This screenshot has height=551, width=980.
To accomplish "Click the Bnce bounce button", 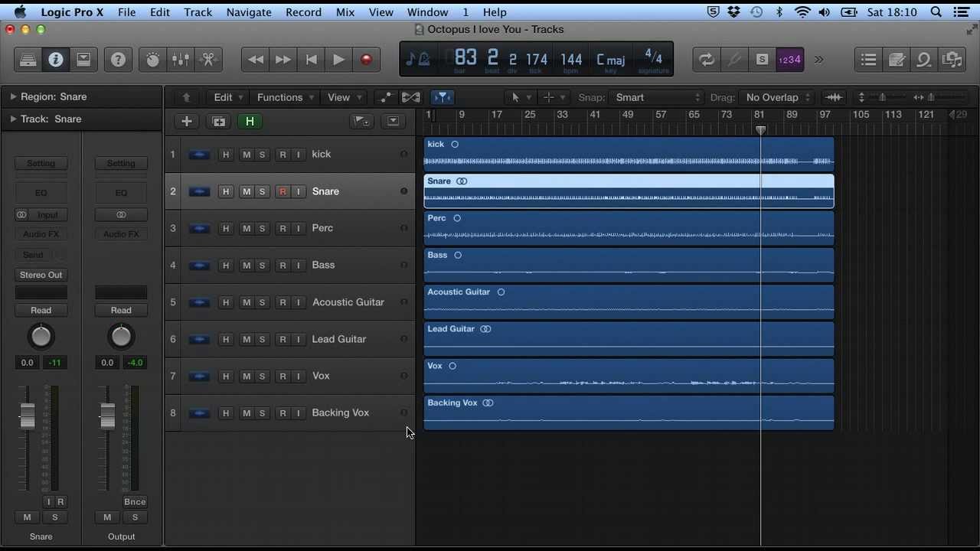I will (x=135, y=502).
